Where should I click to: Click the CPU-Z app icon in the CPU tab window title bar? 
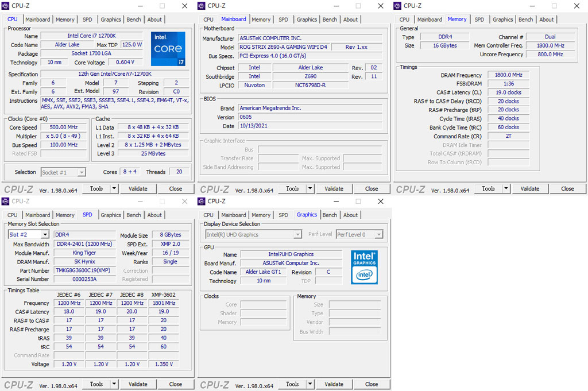click(5, 6)
